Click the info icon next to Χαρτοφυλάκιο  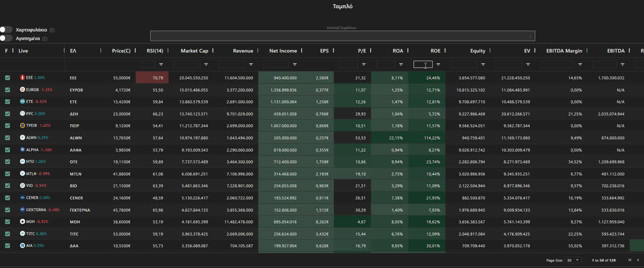pyautogui.click(x=52, y=31)
